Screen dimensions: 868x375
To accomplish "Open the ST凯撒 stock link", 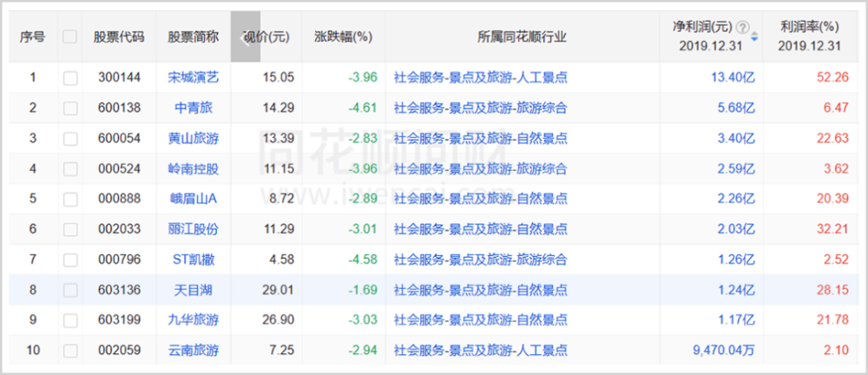I will [194, 260].
